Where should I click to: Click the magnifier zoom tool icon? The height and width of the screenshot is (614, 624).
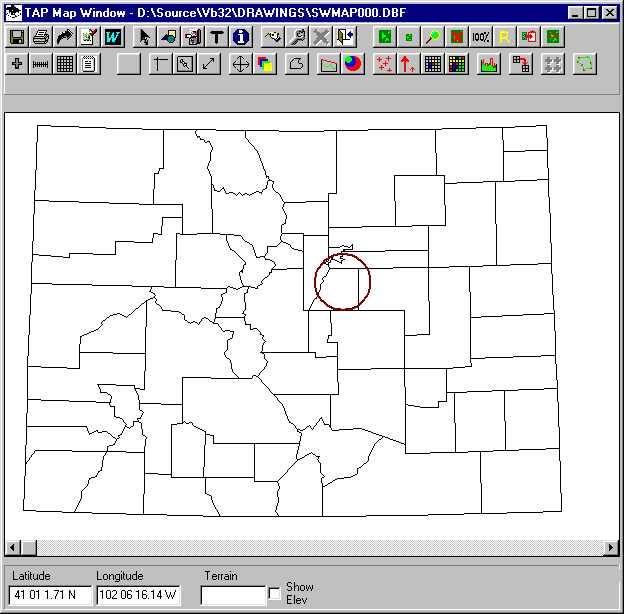coord(433,37)
